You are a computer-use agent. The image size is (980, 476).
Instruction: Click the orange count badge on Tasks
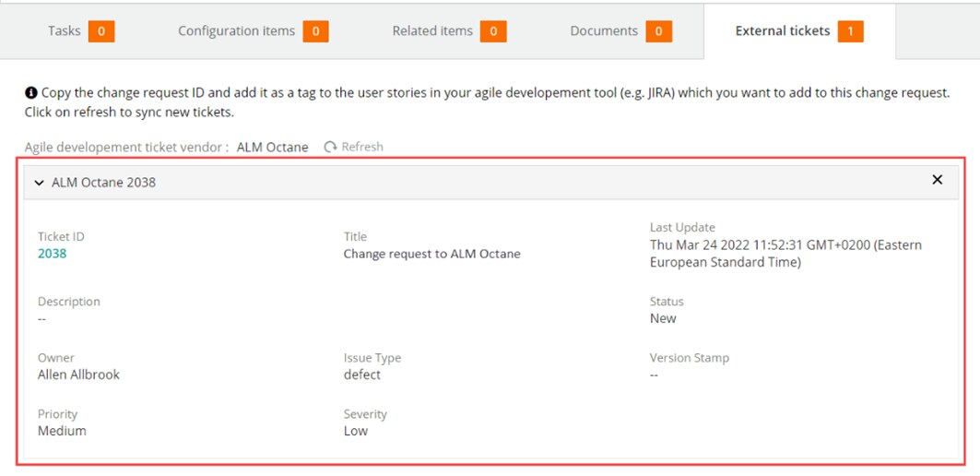tap(101, 31)
